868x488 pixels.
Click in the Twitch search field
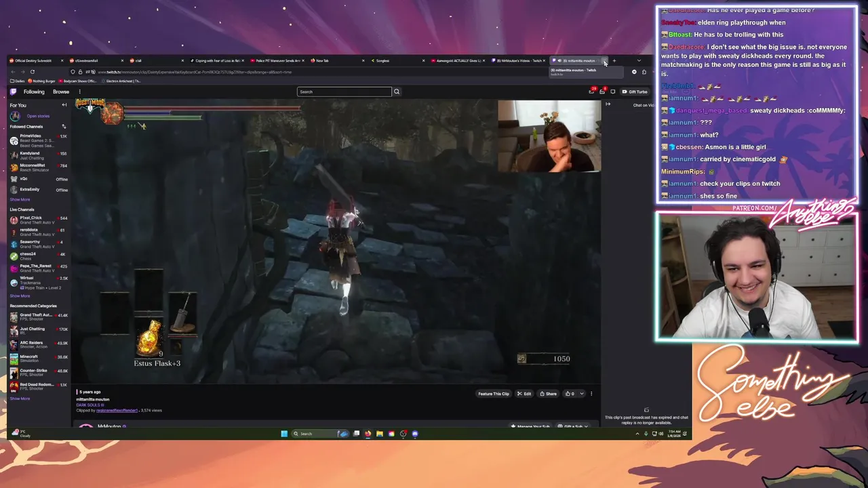pos(344,91)
